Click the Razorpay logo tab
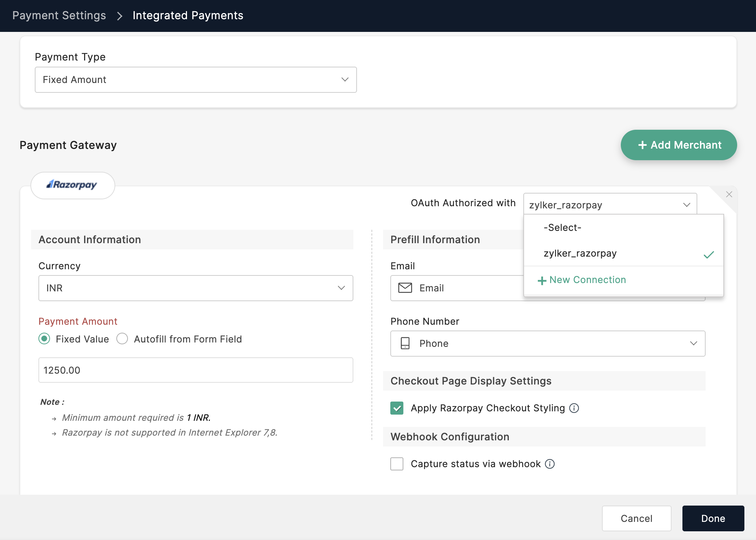 pos(72,185)
